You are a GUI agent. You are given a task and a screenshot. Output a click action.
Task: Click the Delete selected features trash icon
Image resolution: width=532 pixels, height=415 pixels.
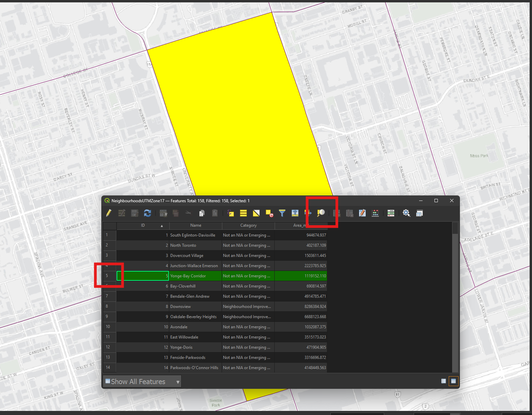[176, 213]
